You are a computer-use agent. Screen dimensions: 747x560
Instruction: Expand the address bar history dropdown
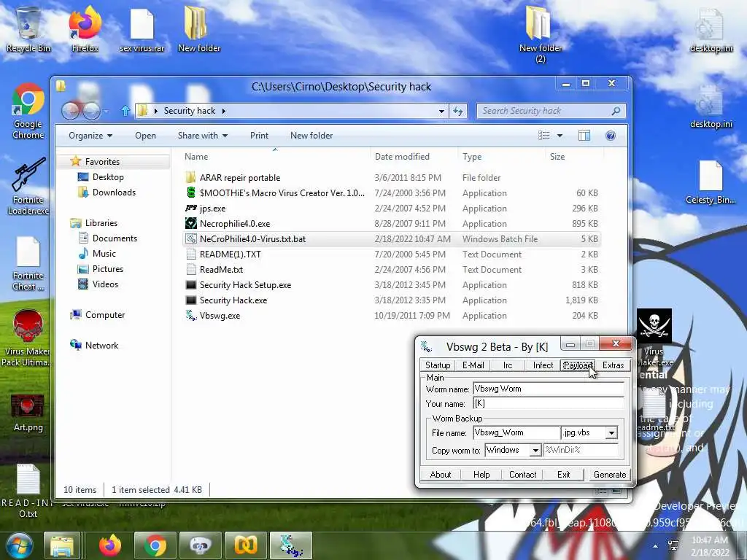click(441, 111)
